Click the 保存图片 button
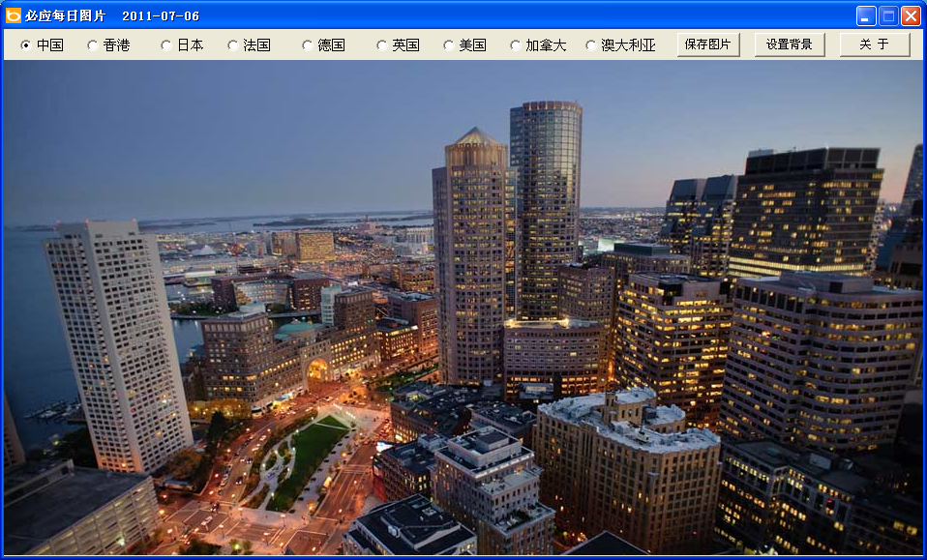This screenshot has height=560, width=927. 707,44
